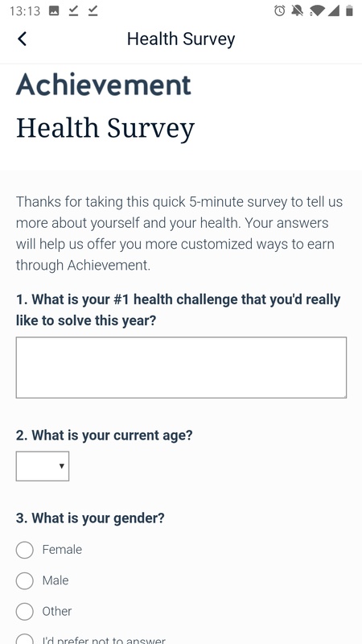Viewport: 362px width, 644px height.
Task: Tap the back arrow icon
Action: 23,39
